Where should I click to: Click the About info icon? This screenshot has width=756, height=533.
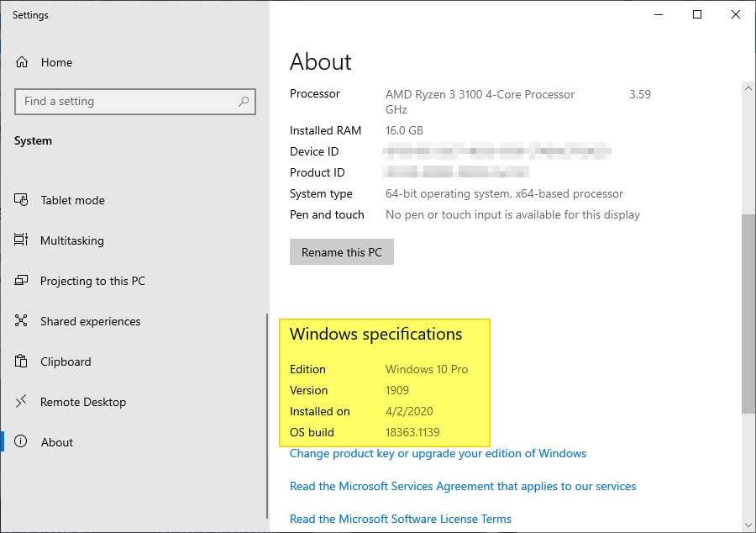point(23,442)
